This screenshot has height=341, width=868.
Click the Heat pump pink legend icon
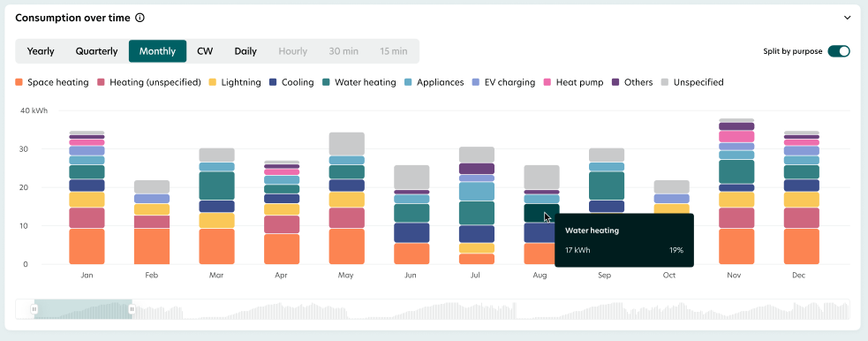coord(548,82)
